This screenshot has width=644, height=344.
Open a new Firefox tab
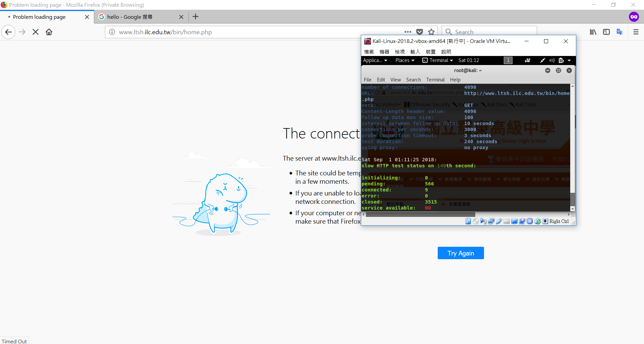(x=196, y=16)
